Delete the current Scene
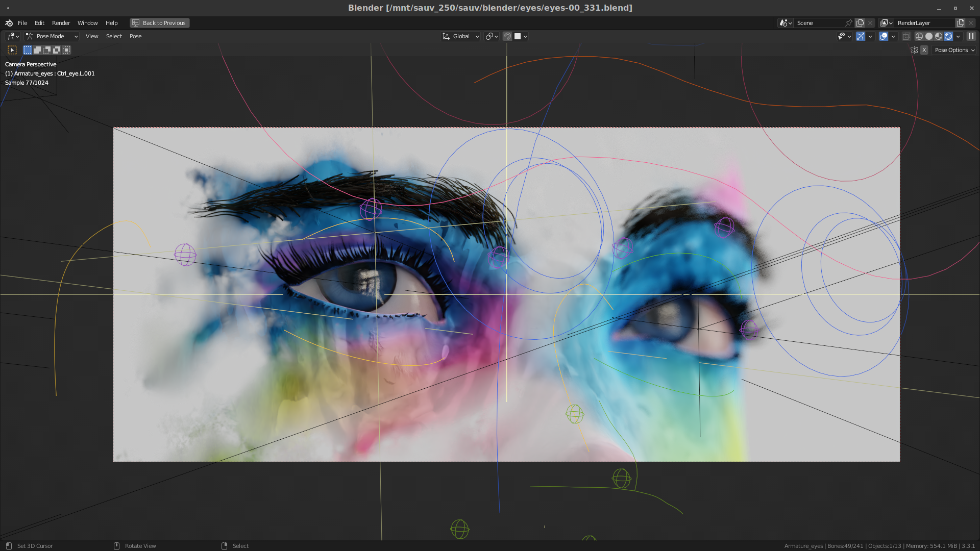Viewport: 980px width, 551px height. pyautogui.click(x=870, y=23)
